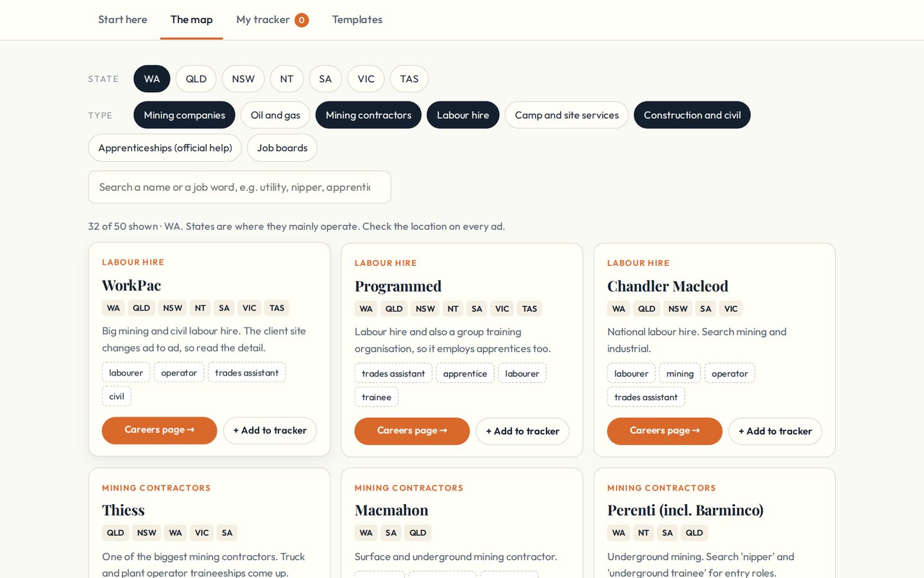The height and width of the screenshot is (578, 924).
Task: Enable the Job boards filter
Action: point(282,148)
